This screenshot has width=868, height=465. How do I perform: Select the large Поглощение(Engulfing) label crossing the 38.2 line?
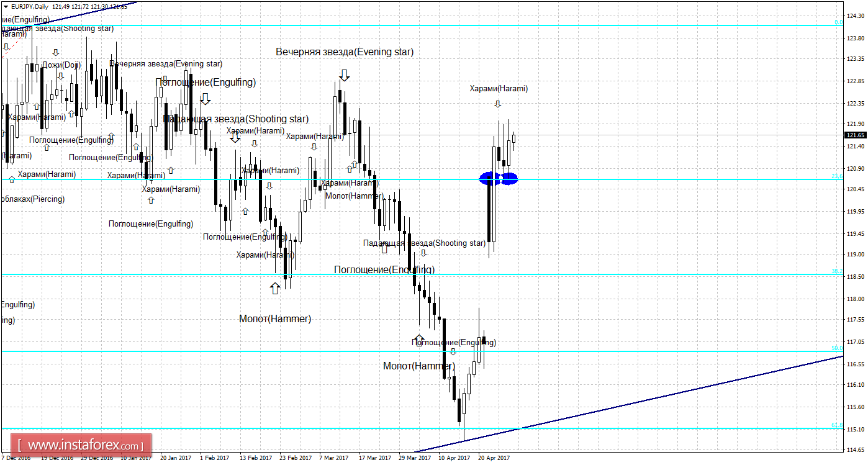384,269
